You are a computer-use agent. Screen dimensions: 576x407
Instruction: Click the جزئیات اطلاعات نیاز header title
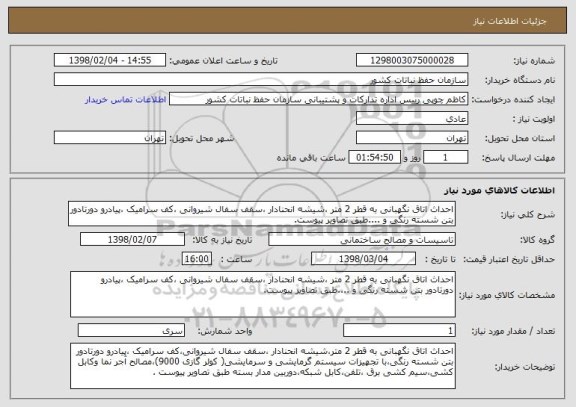point(510,21)
